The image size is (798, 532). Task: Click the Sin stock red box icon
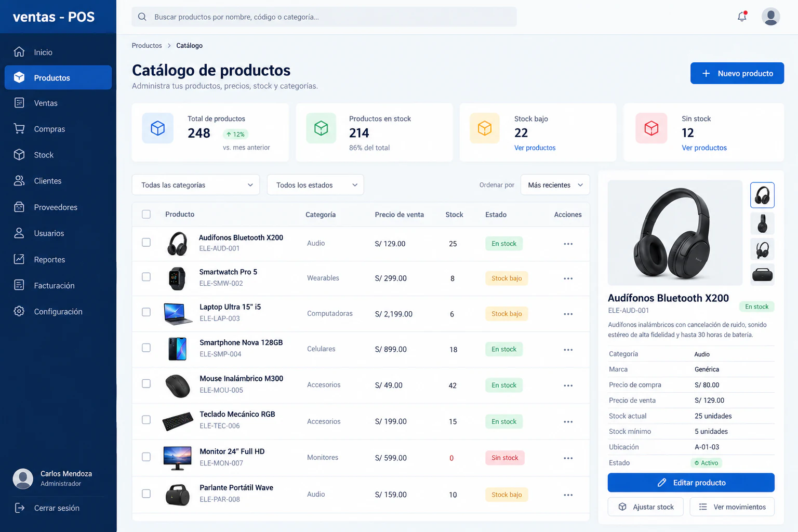tap(651, 128)
